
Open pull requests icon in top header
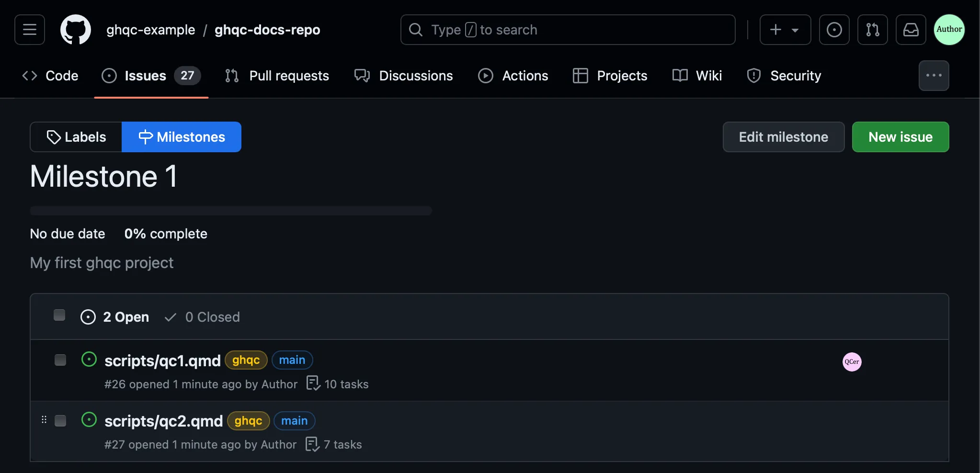(x=872, y=30)
